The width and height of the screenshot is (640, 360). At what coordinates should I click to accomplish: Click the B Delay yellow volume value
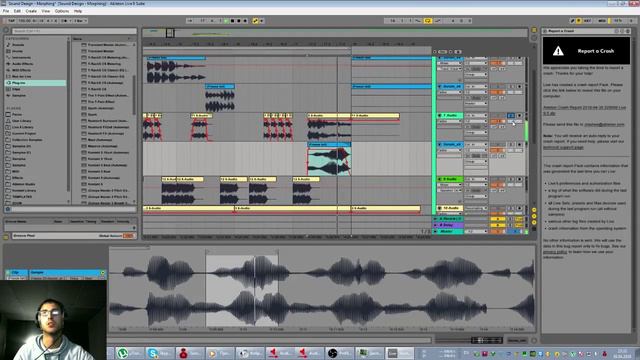click(498, 225)
